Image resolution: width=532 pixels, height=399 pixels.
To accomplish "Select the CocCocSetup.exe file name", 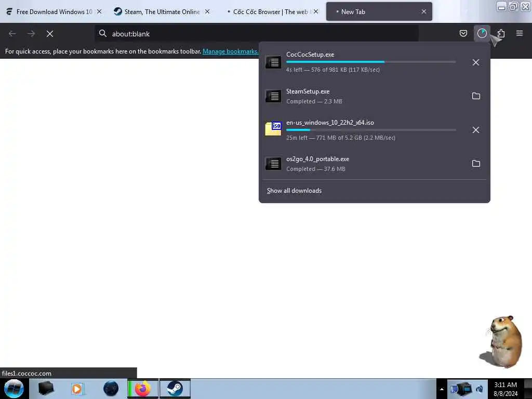I will point(310,55).
